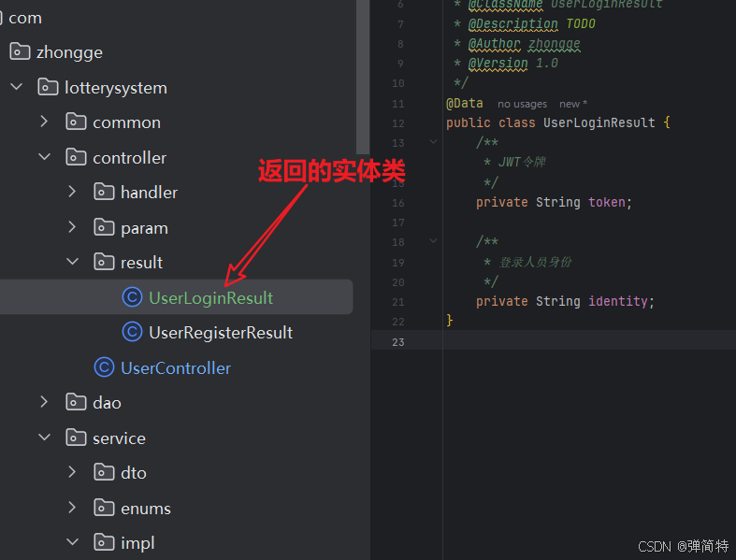Click line number 23 in the gutter

398,342
